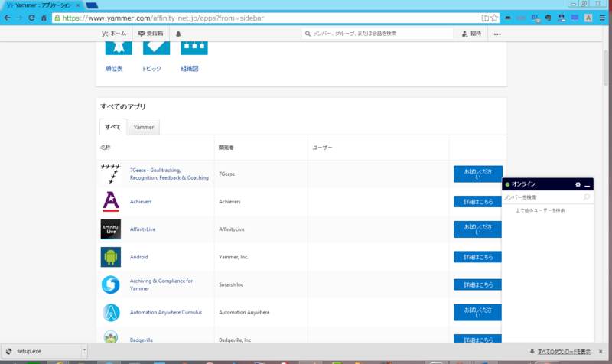Screen dimensions: 612x364
Task: Open chat settings gear in オンライン panel
Action: [x=578, y=184]
